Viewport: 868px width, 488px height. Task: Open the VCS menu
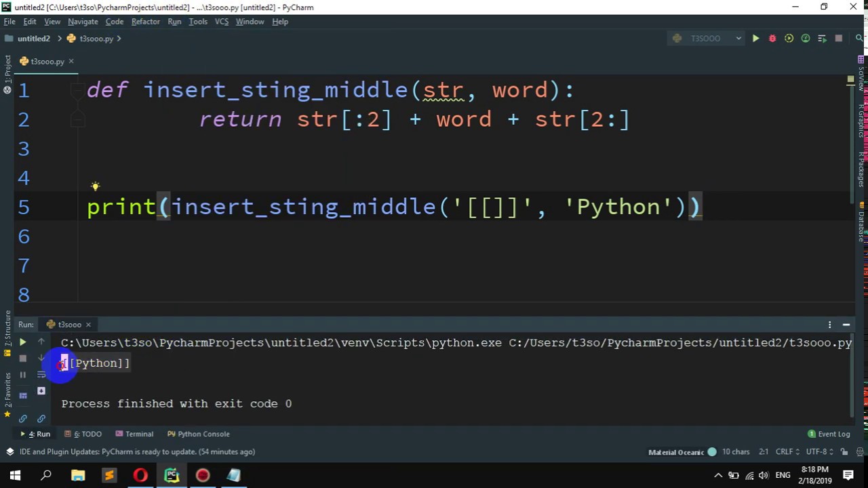tap(222, 22)
